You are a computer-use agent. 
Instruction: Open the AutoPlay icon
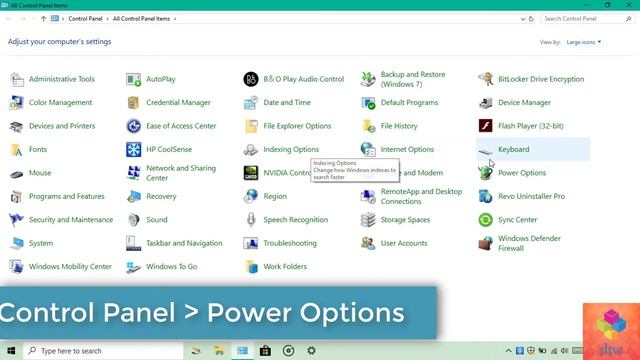tap(133, 79)
